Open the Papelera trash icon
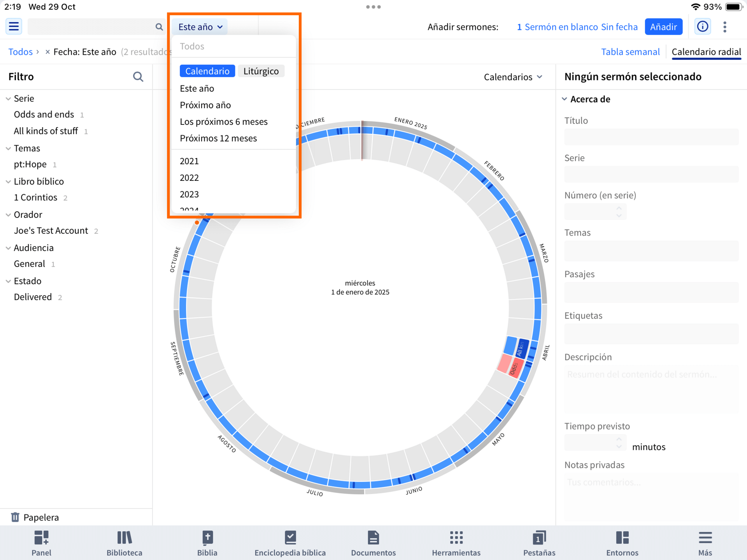The height and width of the screenshot is (560, 747). 15,517
